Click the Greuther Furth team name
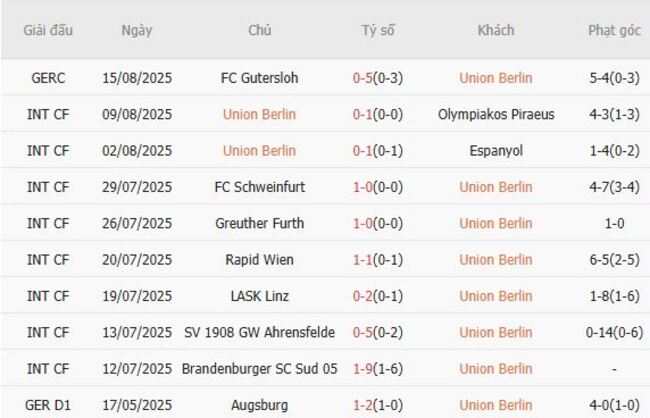The height and width of the screenshot is (418, 650). pyautogui.click(x=259, y=223)
